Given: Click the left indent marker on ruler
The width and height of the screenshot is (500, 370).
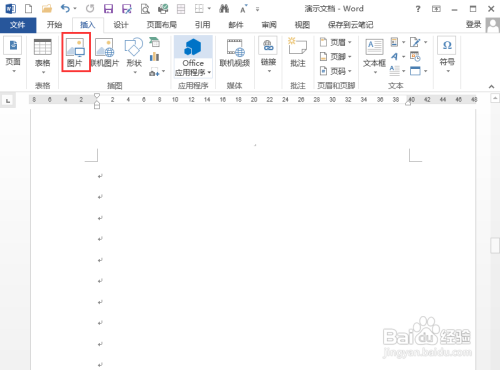Looking at the screenshot, I should pos(97,106).
